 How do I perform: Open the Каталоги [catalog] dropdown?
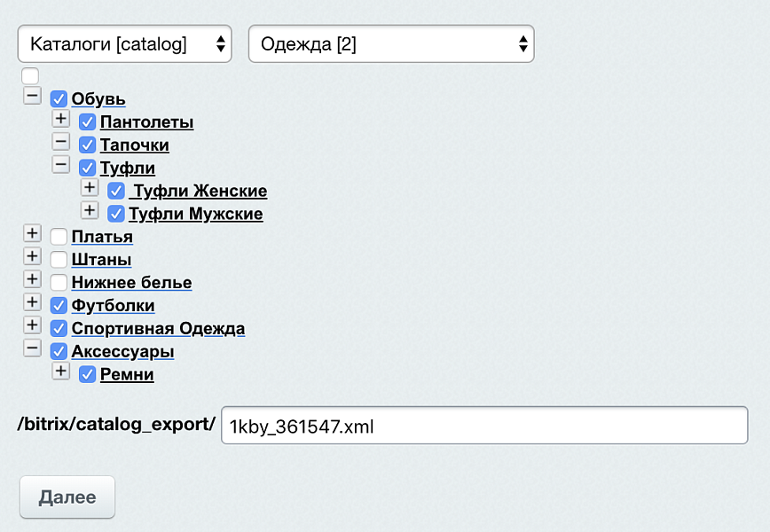pos(124,43)
